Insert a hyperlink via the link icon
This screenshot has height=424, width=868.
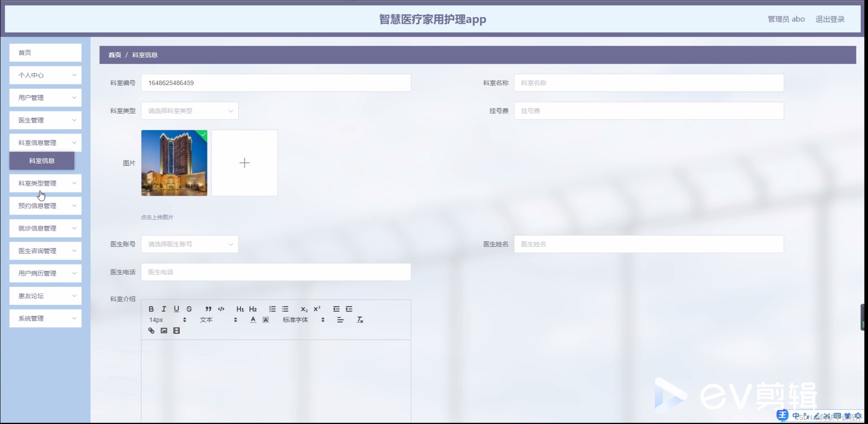coord(151,330)
